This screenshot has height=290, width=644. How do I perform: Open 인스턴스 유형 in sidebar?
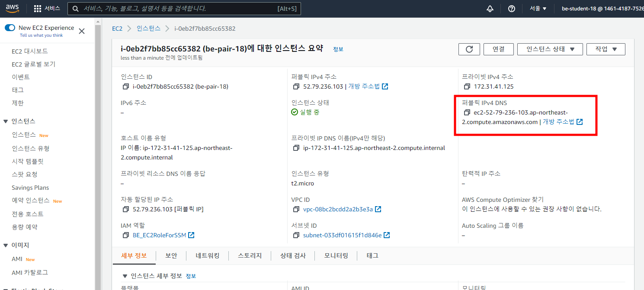pos(31,148)
